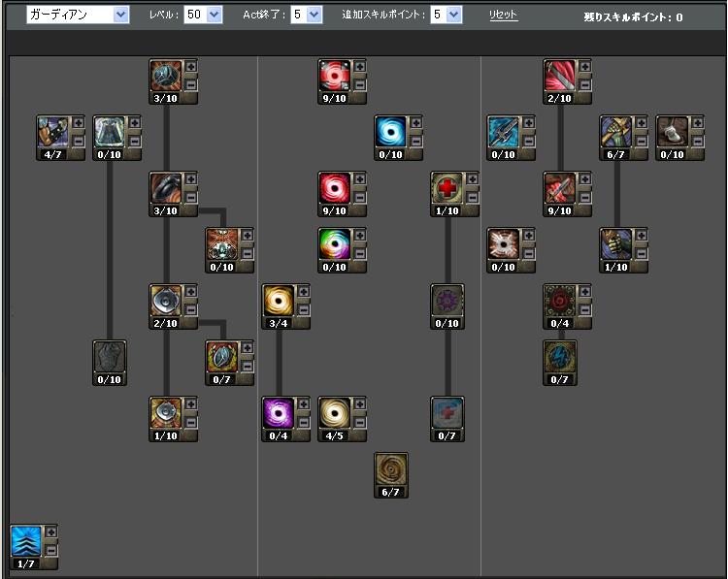Select the pale vortex skill icon 4/5
The image size is (728, 579).
pos(334,413)
